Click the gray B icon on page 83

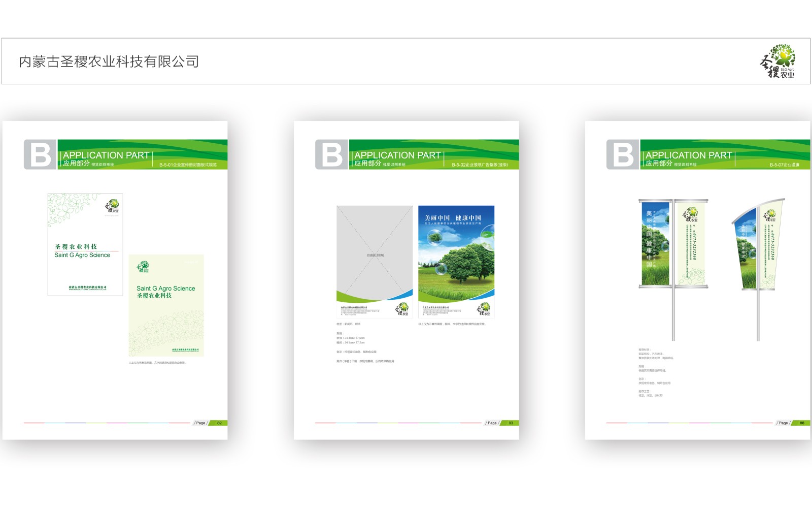[331, 154]
